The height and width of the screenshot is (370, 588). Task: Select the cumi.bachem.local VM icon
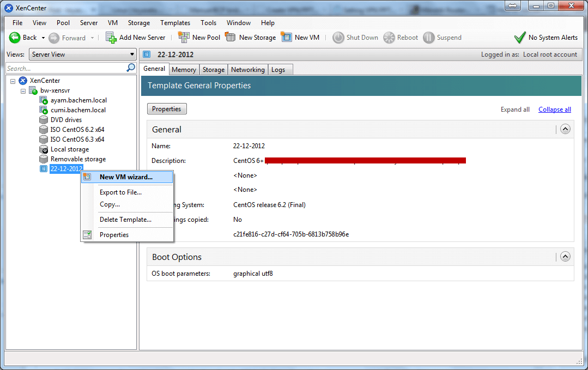point(44,110)
